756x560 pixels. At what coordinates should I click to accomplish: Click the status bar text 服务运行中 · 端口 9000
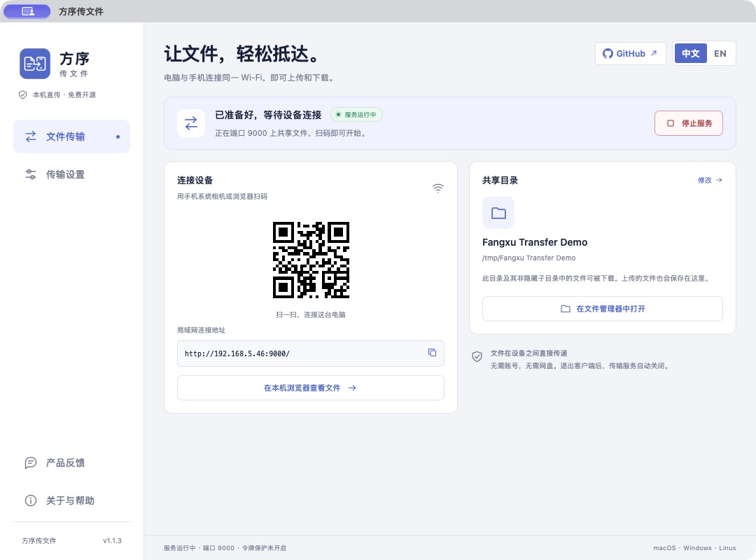click(x=199, y=548)
